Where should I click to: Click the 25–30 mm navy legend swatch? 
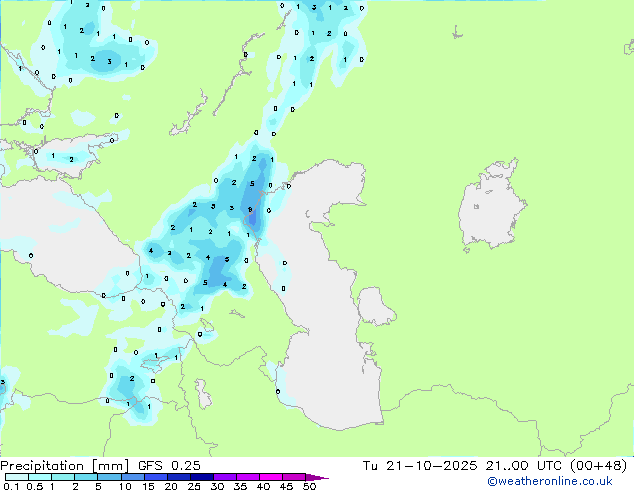tap(202, 477)
